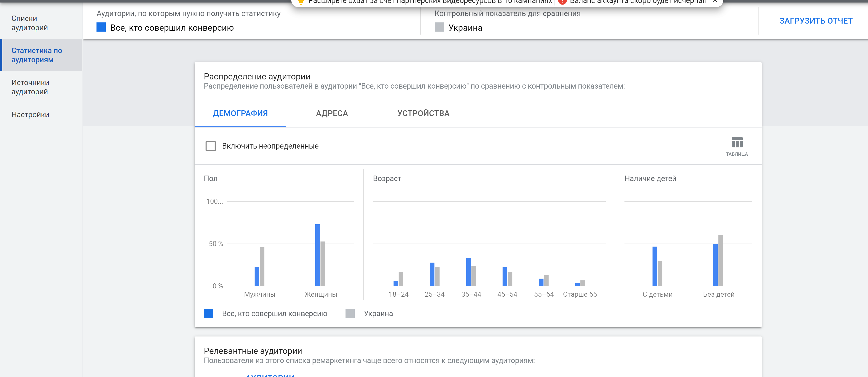
Task: Enable the 'Включить неопределенные' checkbox
Action: tap(211, 146)
